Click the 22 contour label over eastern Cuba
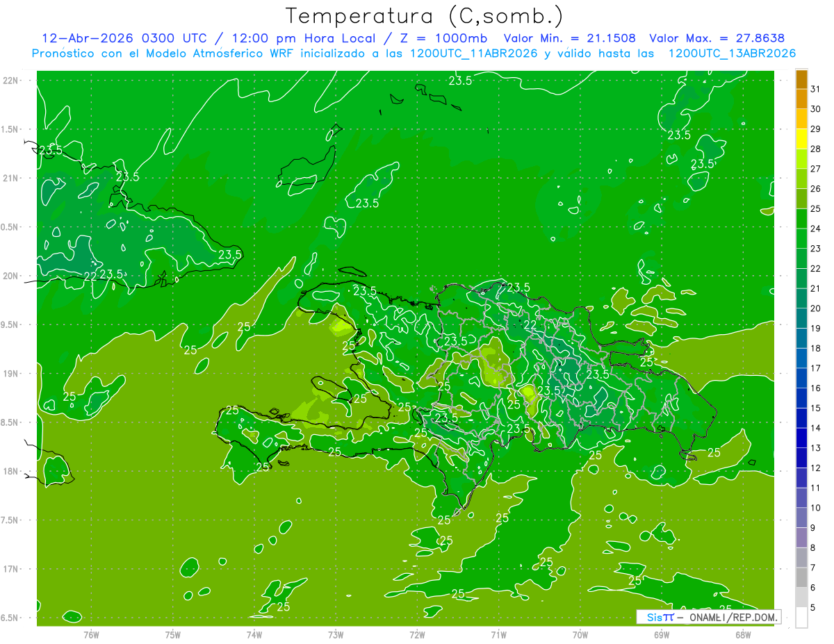 (90, 276)
